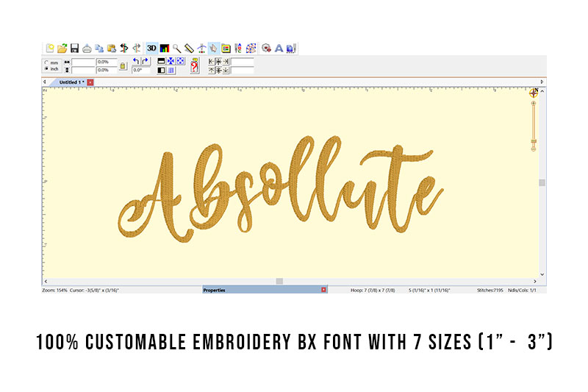Align objects to the right edge
Image resolution: width=588 pixels, height=392 pixels.
(x=226, y=62)
